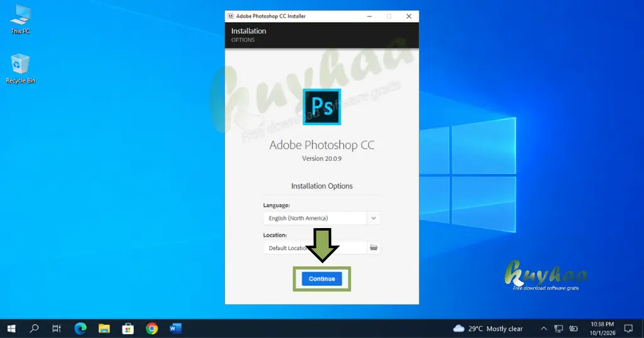
Task: Click the Installation header text
Action: click(x=248, y=31)
